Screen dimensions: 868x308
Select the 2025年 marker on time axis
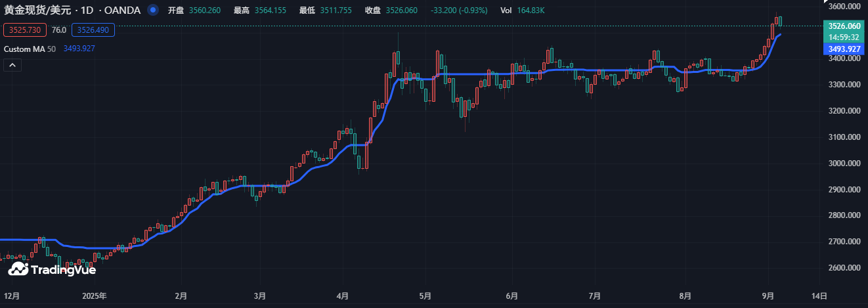coord(94,296)
